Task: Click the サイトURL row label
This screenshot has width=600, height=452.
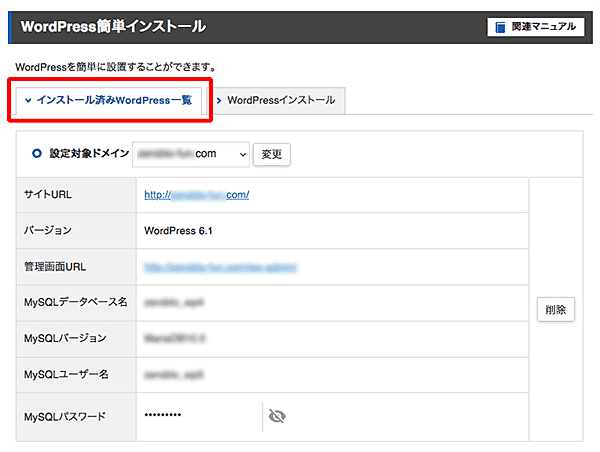Action: point(48,194)
